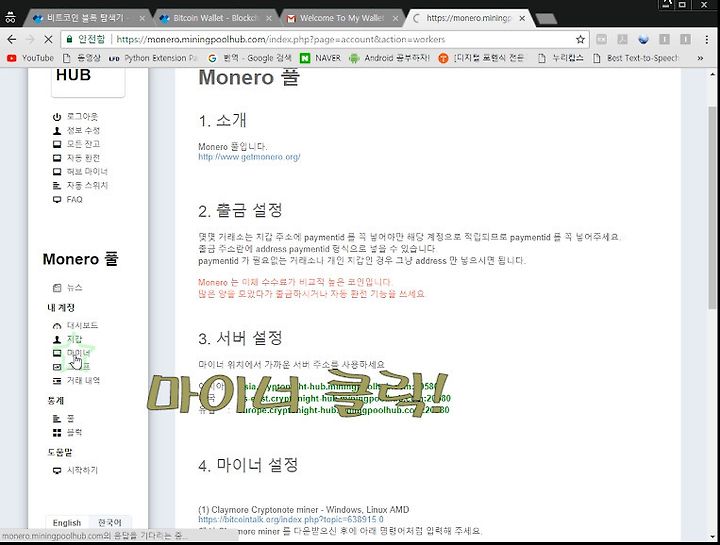The width and height of the screenshot is (720, 545).
Task: Open a new tab with the new-tab button
Action: (x=546, y=18)
